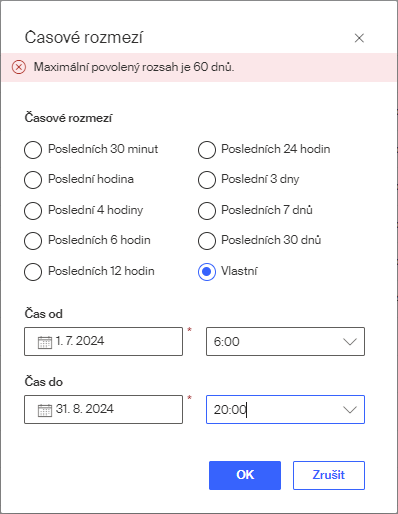This screenshot has height=514, width=398.
Task: Choose Poslední 4 hodiny time range
Action: click(33, 211)
